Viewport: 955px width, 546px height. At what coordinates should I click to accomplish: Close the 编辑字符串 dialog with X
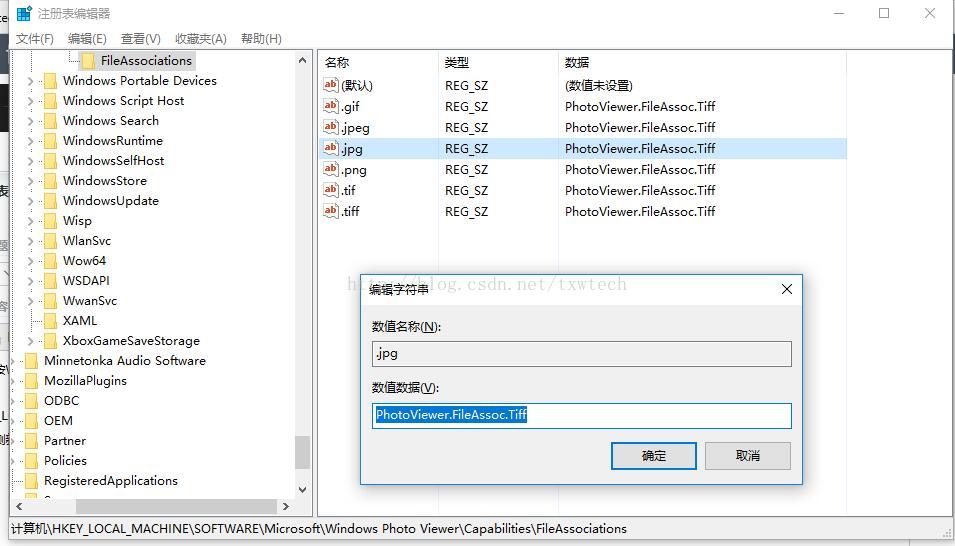click(787, 289)
